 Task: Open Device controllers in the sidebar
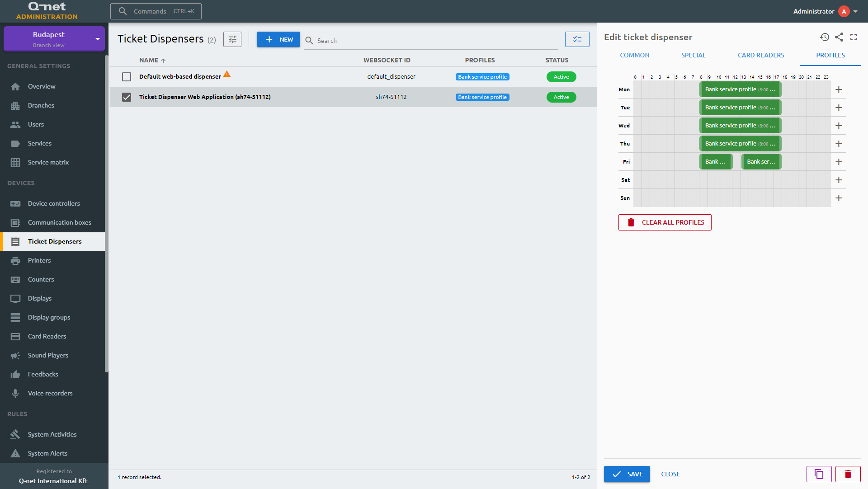(x=52, y=203)
